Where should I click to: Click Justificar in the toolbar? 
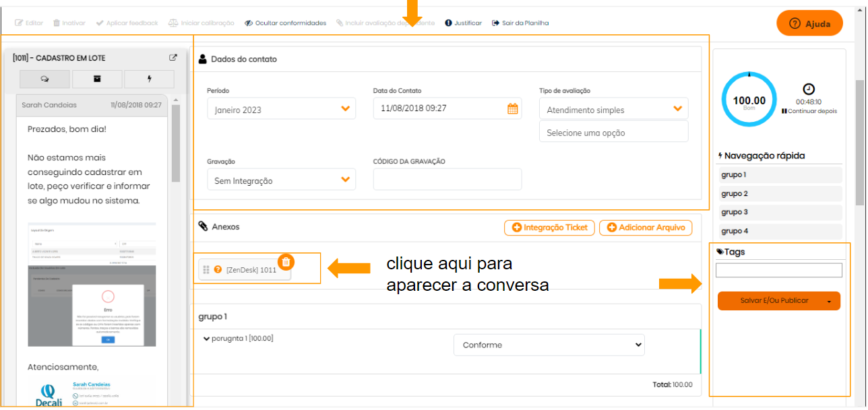tap(463, 23)
